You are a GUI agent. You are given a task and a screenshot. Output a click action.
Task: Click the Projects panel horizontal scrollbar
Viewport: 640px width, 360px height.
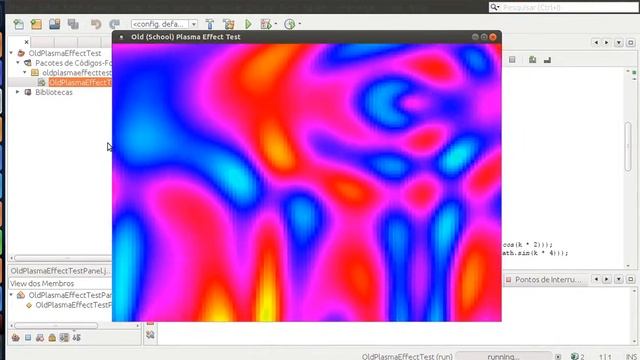coord(62,258)
